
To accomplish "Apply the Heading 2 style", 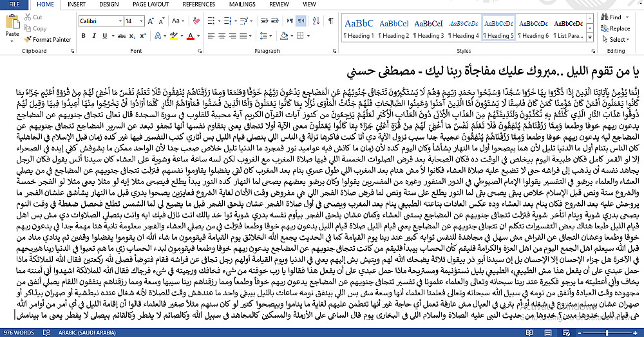I will (x=394, y=28).
